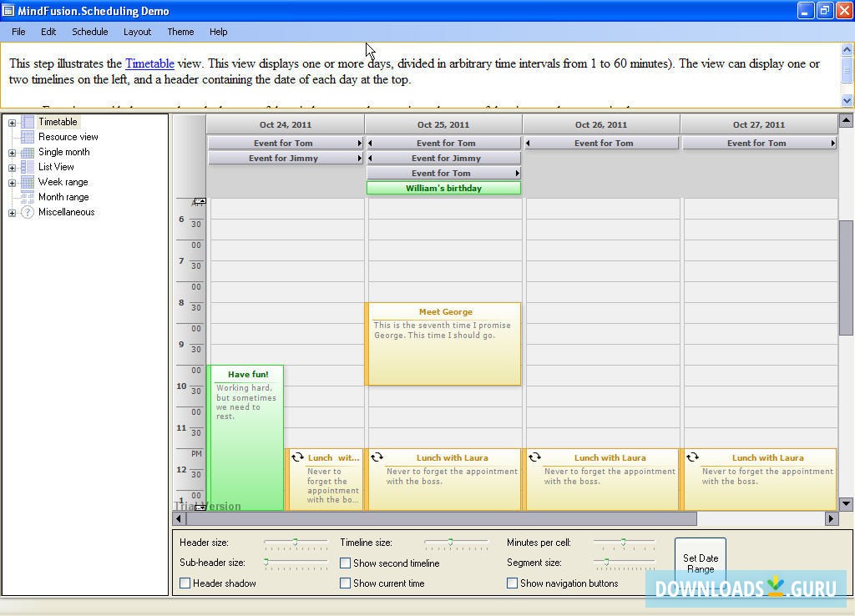The width and height of the screenshot is (855, 616).
Task: Open the Schedule menu
Action: [x=89, y=32]
